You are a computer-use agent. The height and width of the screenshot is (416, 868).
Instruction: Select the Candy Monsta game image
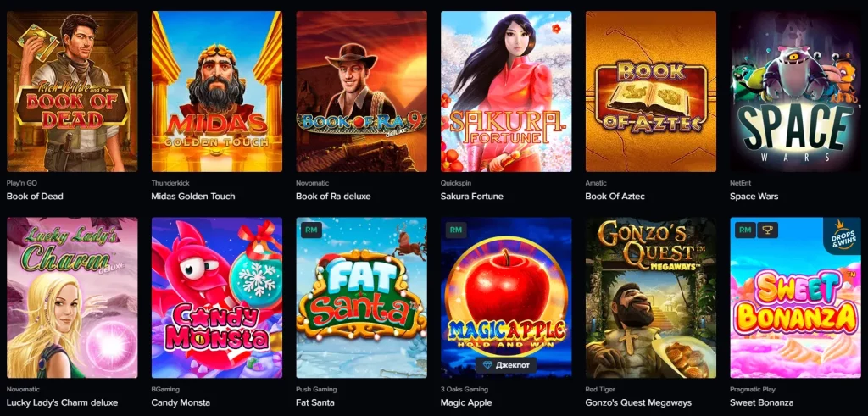(217, 297)
